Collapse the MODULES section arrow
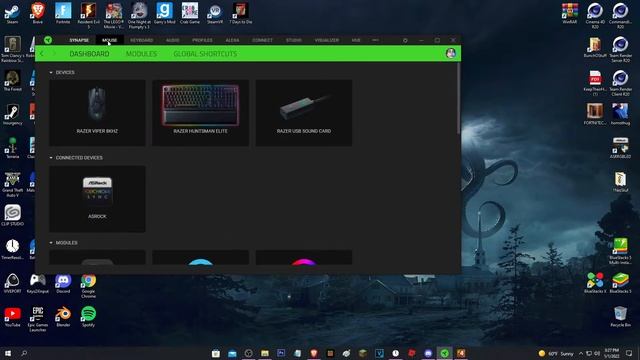 click(51, 242)
